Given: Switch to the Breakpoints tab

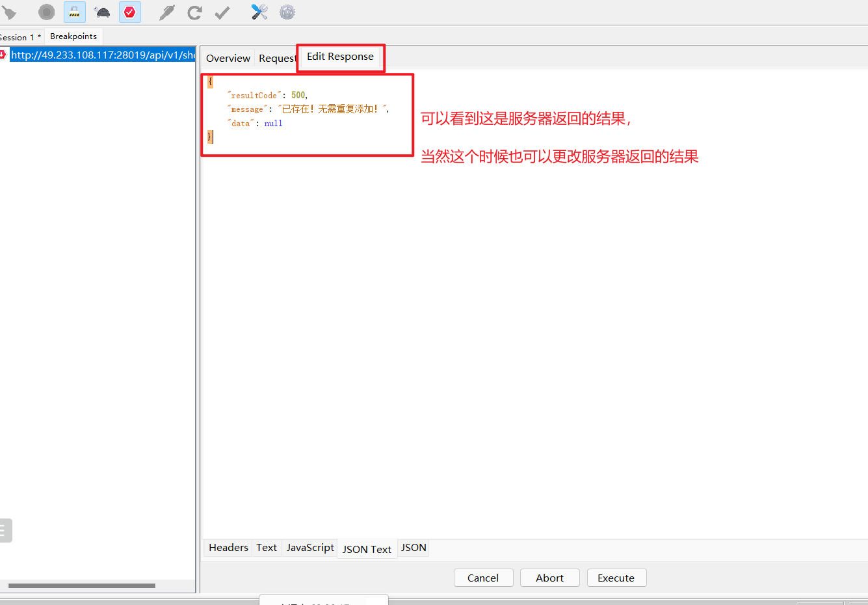Looking at the screenshot, I should pyautogui.click(x=73, y=36).
